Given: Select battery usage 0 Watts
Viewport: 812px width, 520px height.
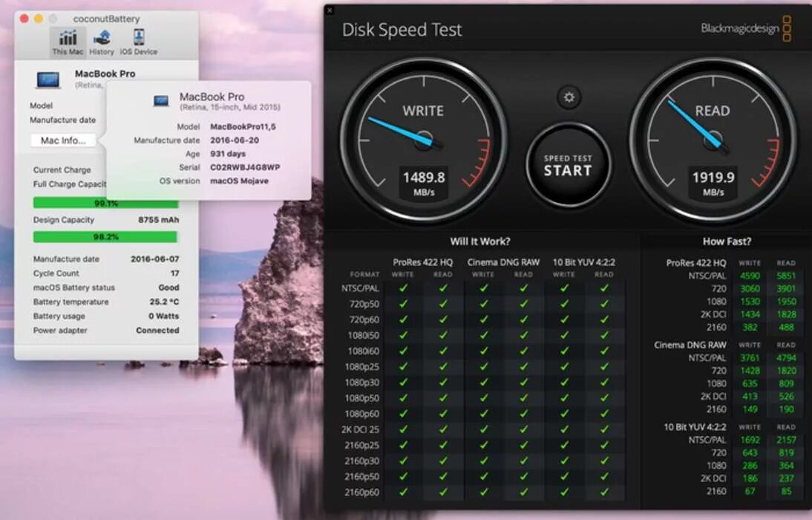Looking at the screenshot, I should (163, 316).
